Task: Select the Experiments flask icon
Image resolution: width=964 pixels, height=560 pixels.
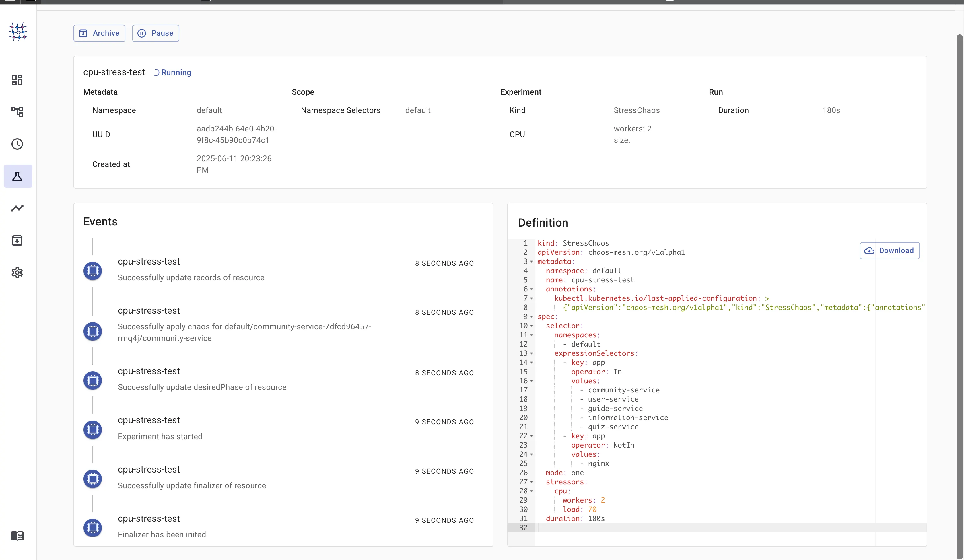Action: click(x=17, y=176)
